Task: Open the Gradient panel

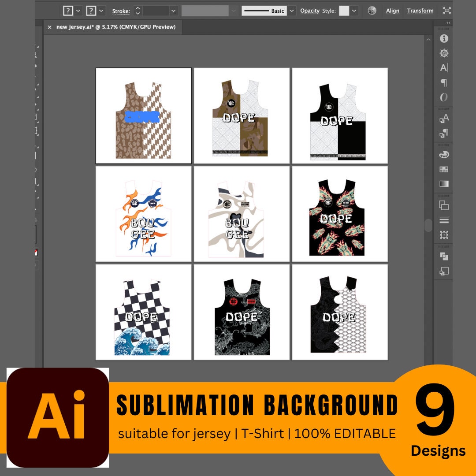Action: (444, 183)
